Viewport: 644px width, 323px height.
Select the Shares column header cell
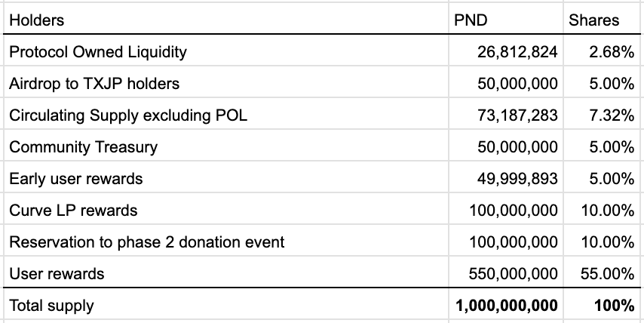(593, 20)
